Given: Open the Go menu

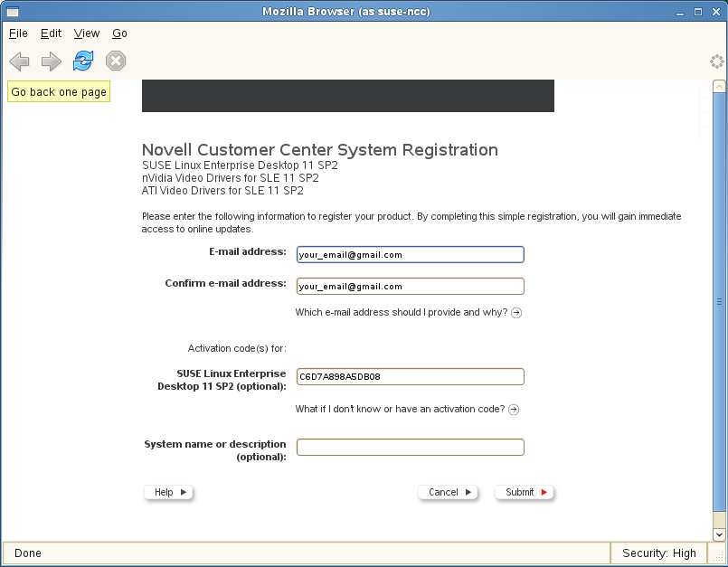Looking at the screenshot, I should [119, 33].
